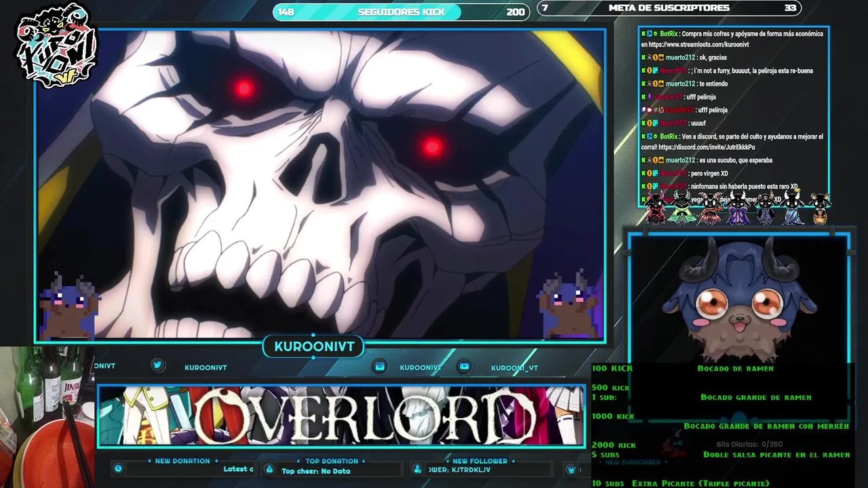Click the pixel goat on right of video
The height and width of the screenshot is (488, 868).
click(x=570, y=304)
